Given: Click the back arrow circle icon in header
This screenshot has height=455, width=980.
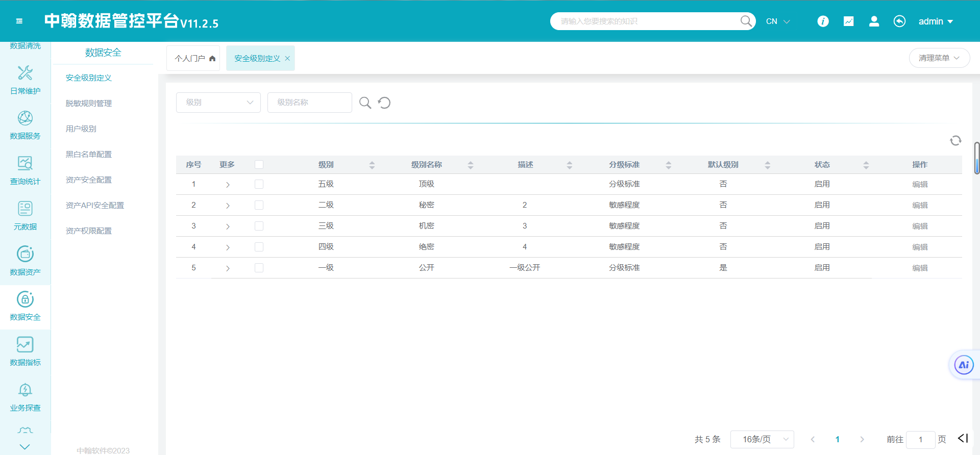Looking at the screenshot, I should coord(899,21).
